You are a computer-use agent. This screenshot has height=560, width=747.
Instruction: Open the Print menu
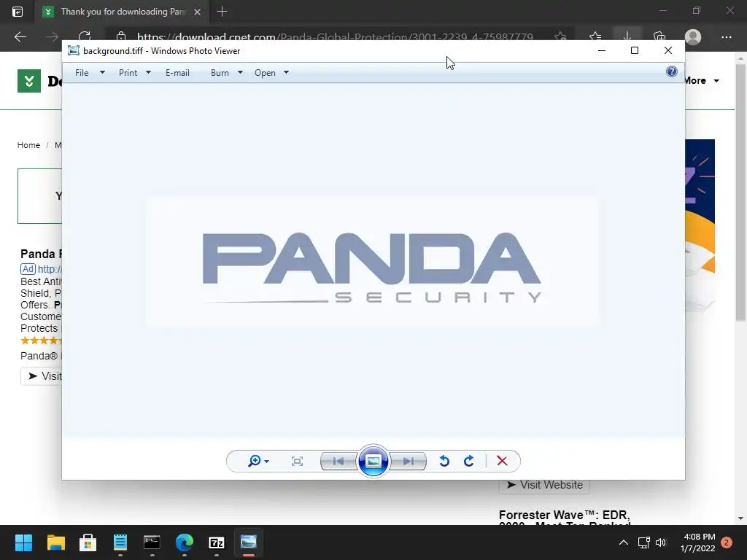pyautogui.click(x=128, y=73)
